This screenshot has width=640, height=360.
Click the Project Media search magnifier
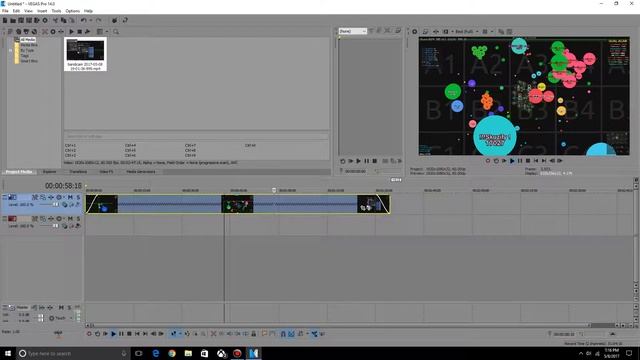pos(116,31)
